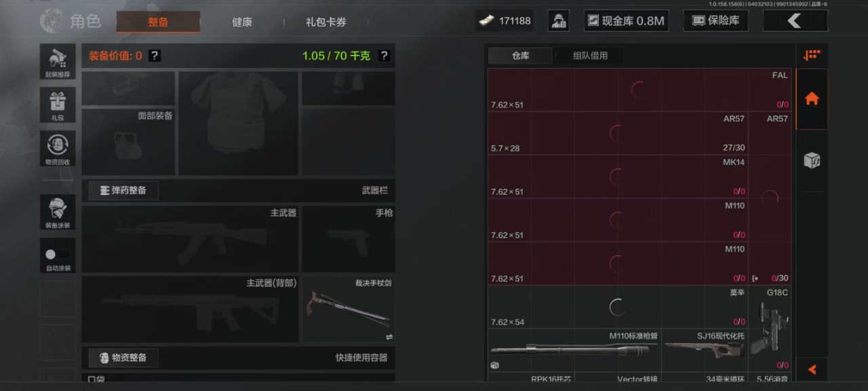
Task: Select the 裁决手杖剑 melee weapon slot
Action: click(x=349, y=309)
